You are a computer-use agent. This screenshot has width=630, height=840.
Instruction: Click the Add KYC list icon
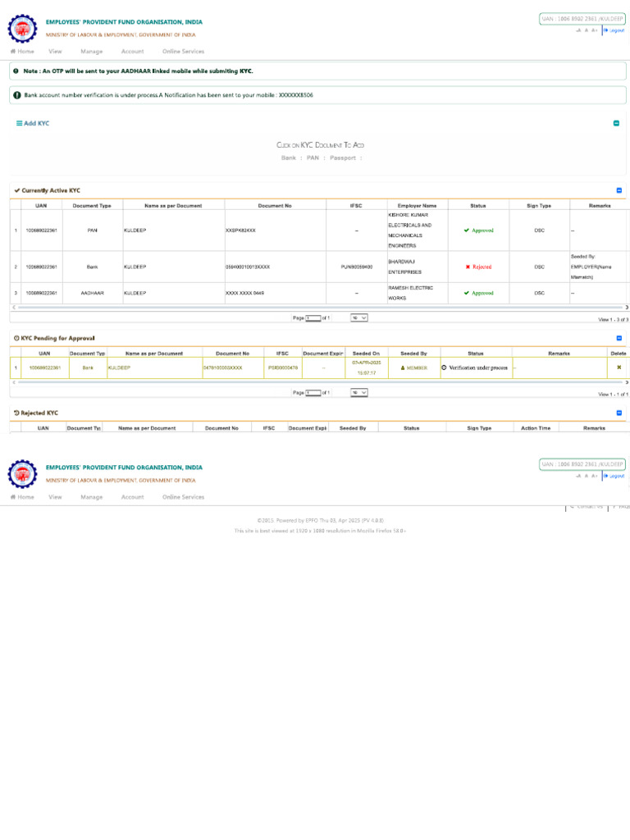[x=20, y=123]
